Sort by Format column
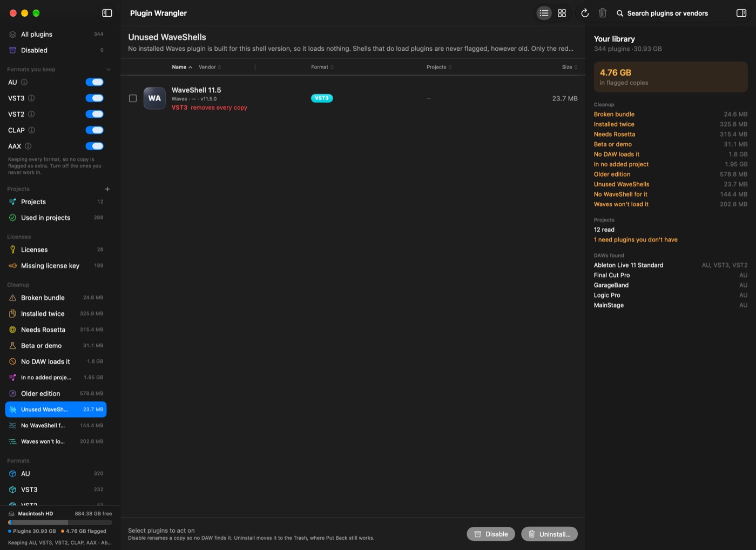Screen dimensions: 756x550 point(322,67)
